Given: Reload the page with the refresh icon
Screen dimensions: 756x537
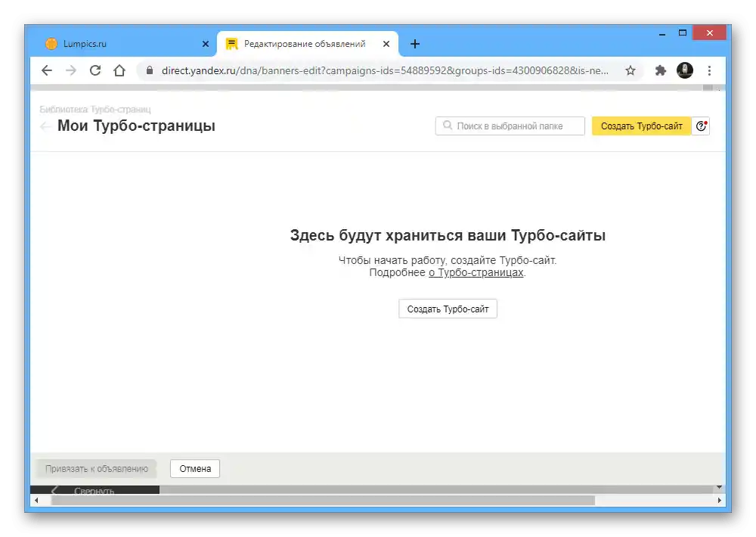Looking at the screenshot, I should pos(95,70).
